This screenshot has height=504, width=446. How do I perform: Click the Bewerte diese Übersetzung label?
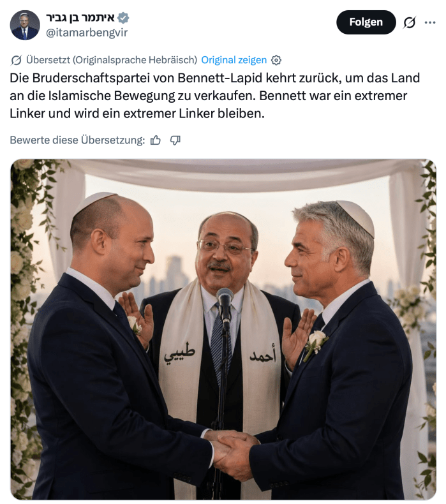tap(77, 140)
